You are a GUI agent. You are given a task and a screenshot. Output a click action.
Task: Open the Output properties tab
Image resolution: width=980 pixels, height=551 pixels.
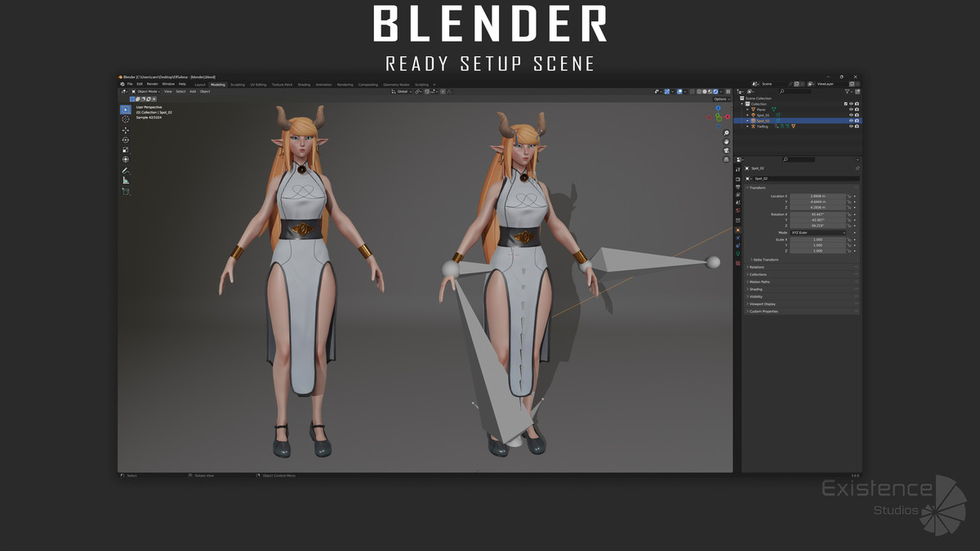pyautogui.click(x=737, y=188)
